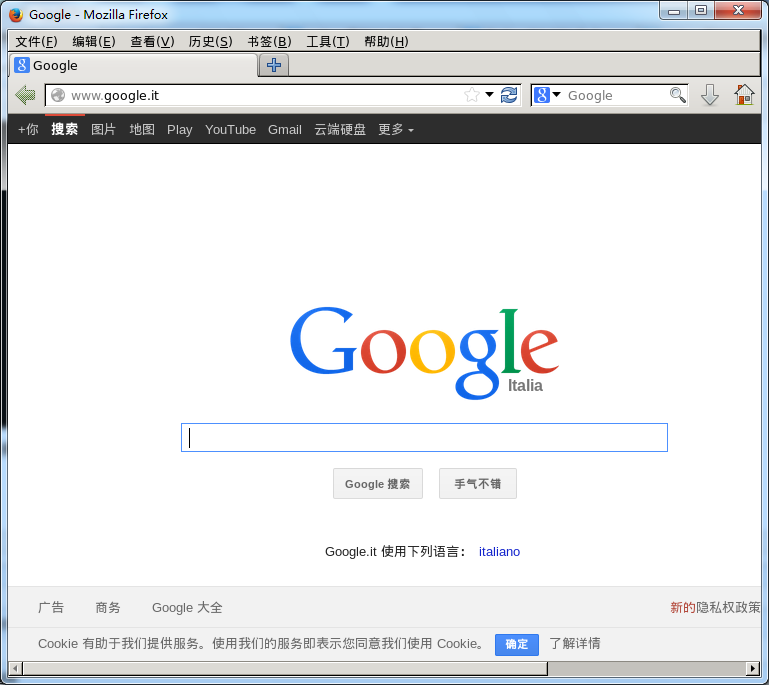Reload the page with the refresh icon
This screenshot has height=685, width=769.
click(x=509, y=95)
